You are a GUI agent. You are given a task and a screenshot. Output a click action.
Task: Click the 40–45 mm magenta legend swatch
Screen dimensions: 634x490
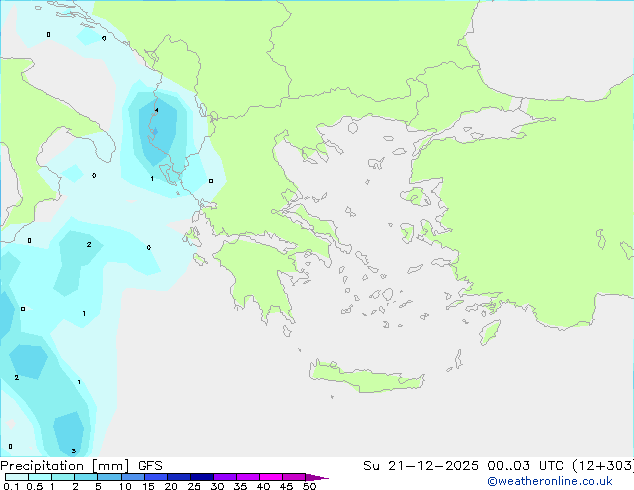[x=271, y=477]
